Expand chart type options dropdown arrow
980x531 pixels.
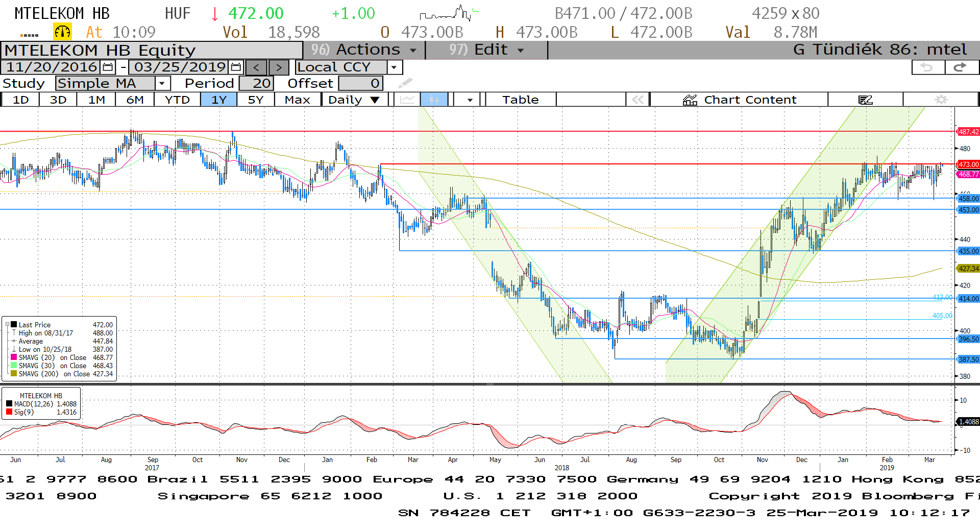click(470, 100)
